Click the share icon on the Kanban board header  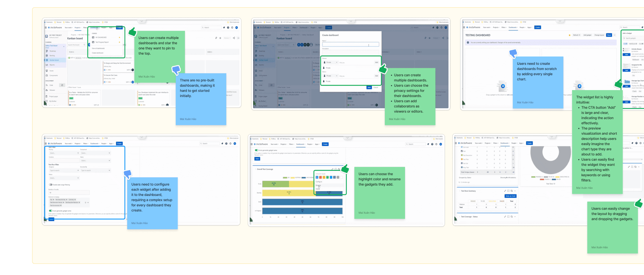point(234,38)
